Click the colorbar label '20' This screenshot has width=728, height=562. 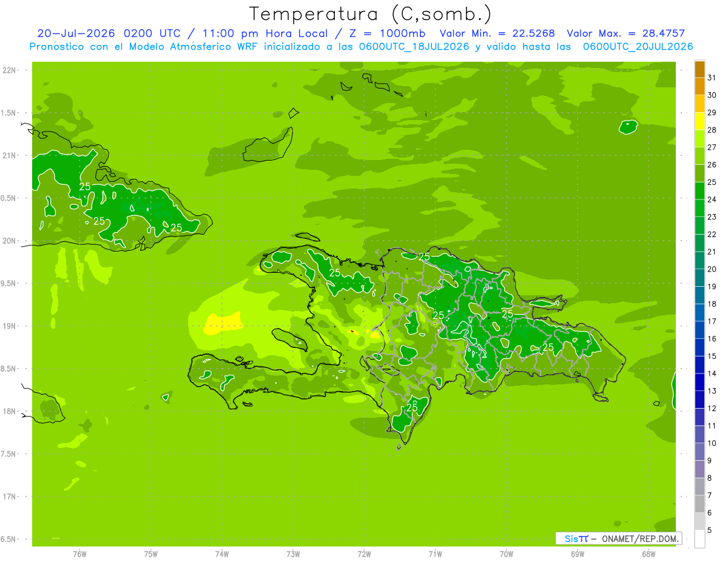[x=712, y=269]
